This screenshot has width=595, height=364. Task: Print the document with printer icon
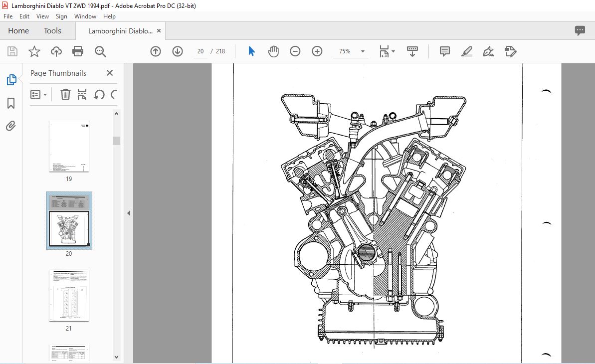point(78,51)
